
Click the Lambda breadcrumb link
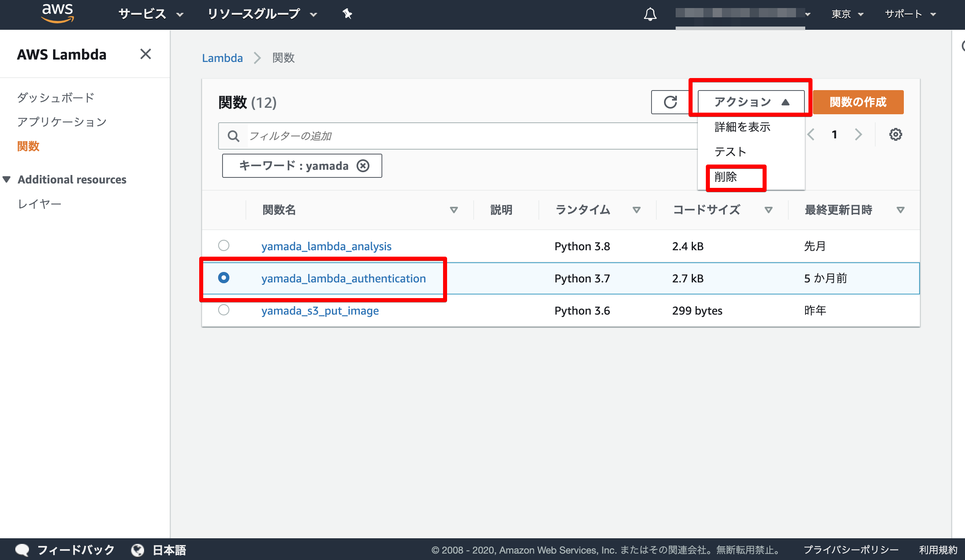click(x=223, y=58)
